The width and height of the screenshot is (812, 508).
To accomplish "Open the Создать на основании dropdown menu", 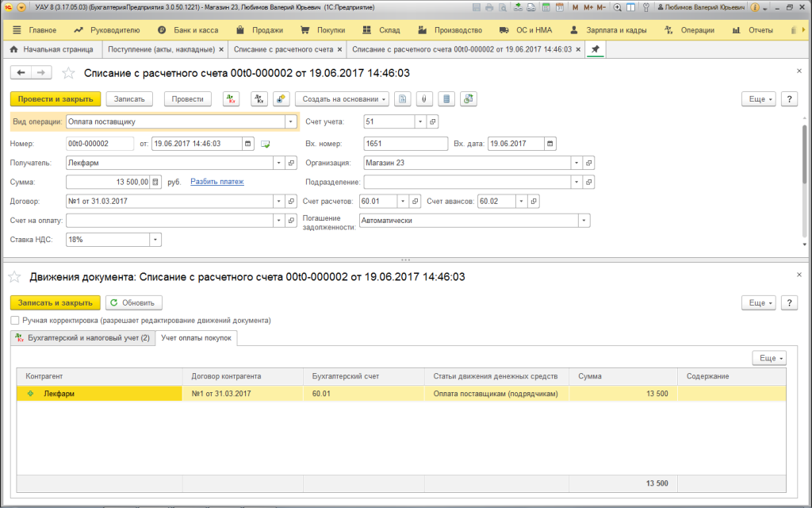I will [342, 99].
